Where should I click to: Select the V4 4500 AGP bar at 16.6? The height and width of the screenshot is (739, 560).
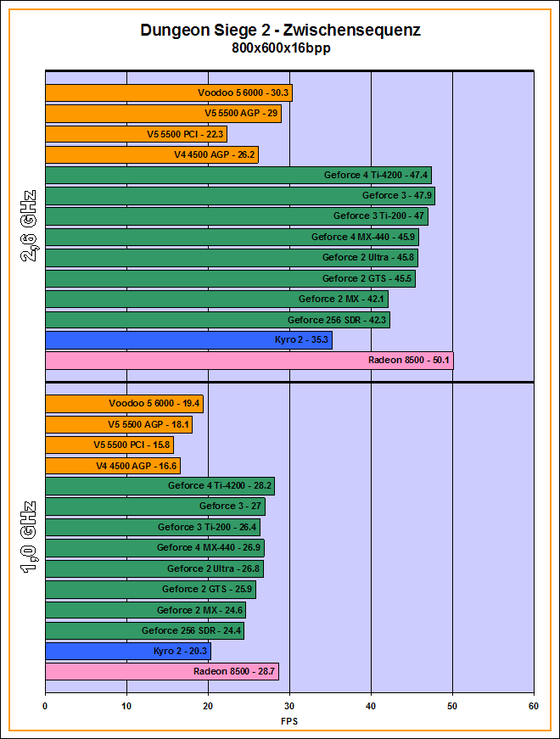point(112,466)
